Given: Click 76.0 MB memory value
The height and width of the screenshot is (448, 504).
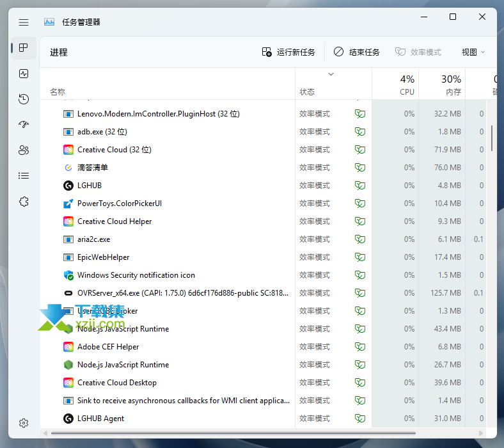Looking at the screenshot, I should click(x=448, y=168).
